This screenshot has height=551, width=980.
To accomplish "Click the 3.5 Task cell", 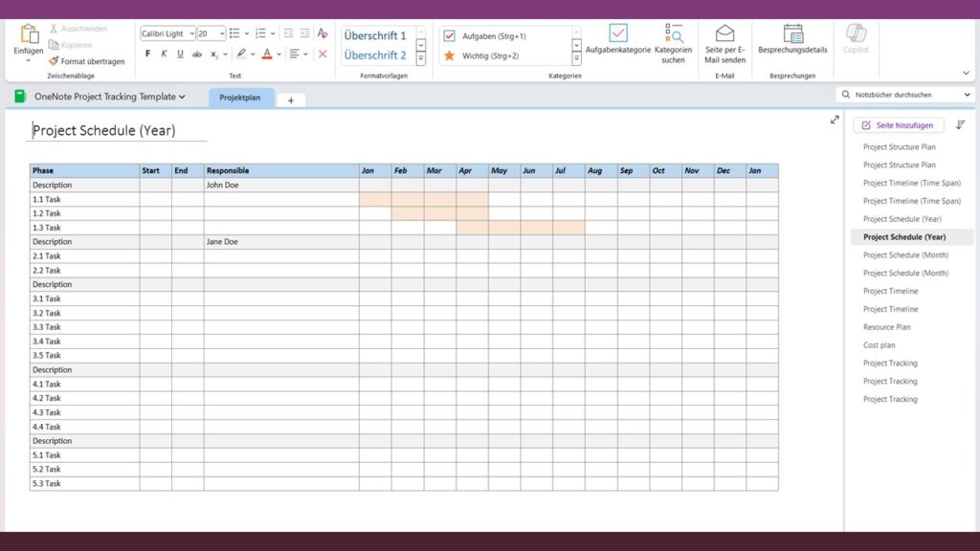I will (x=84, y=356).
